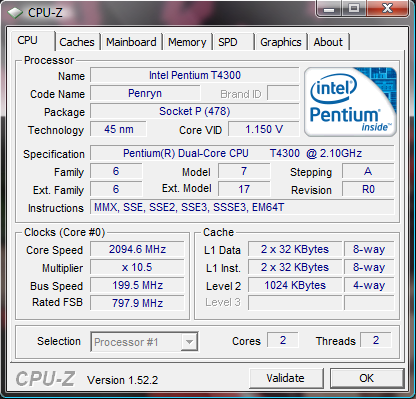Viewport: 416px width, 399px height.
Task: Maximize the CPU-Z window
Action: [354, 8]
